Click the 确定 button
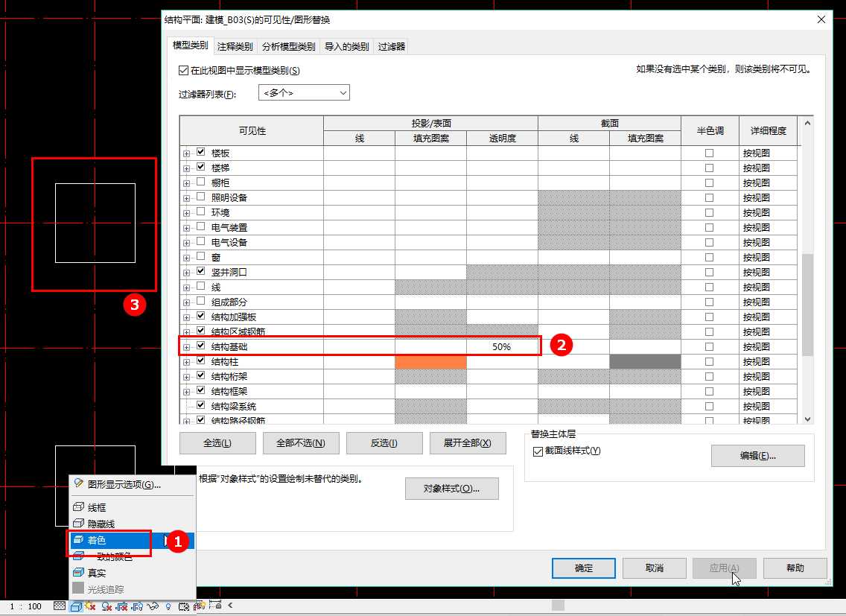 (584, 568)
